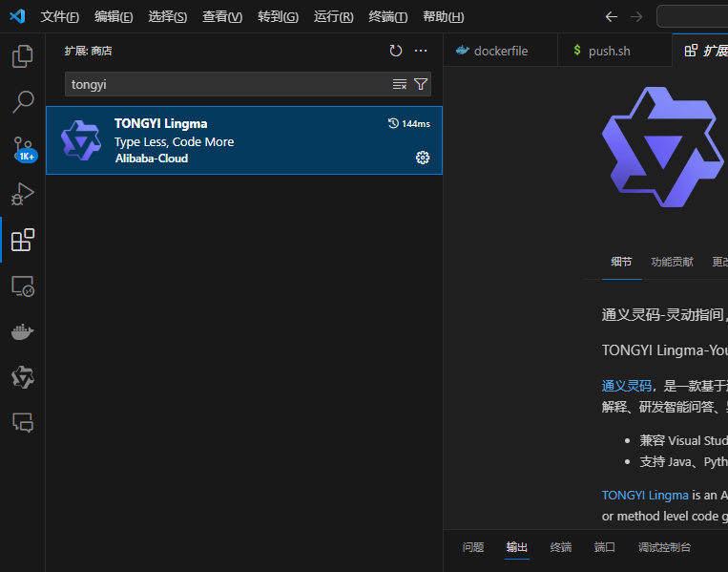Select the TONGYI Lingma extension title
This screenshot has height=572, width=728.
tap(160, 123)
